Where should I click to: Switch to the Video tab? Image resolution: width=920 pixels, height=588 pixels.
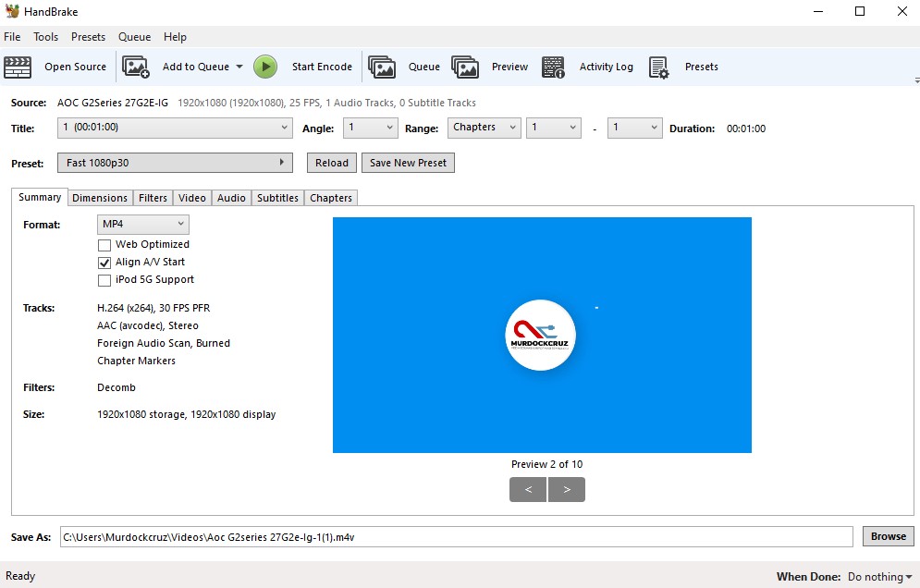point(191,197)
